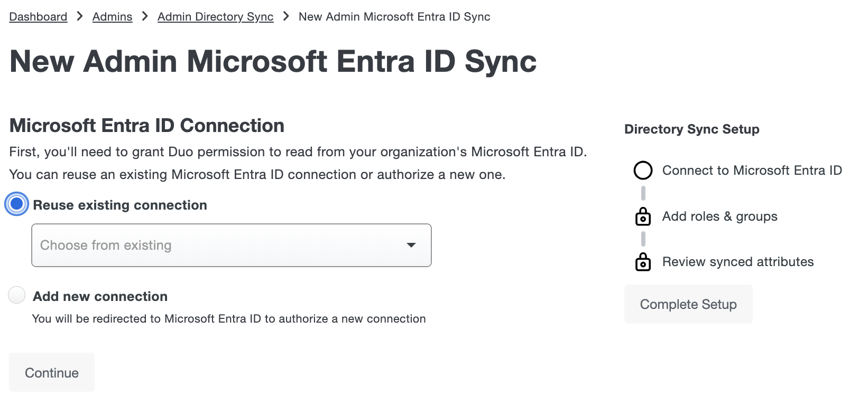
Task: Click the Connect to Microsoft Entra ID step label
Action: 752,171
